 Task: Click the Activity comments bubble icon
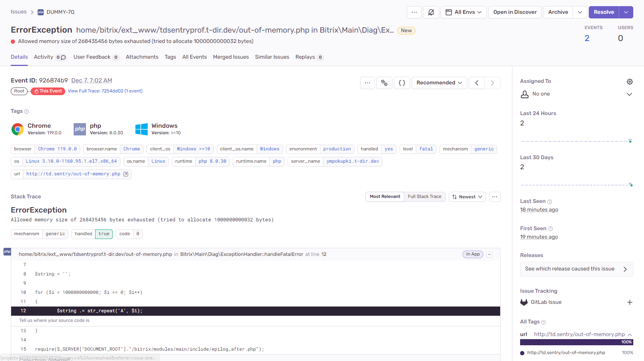[63, 58]
